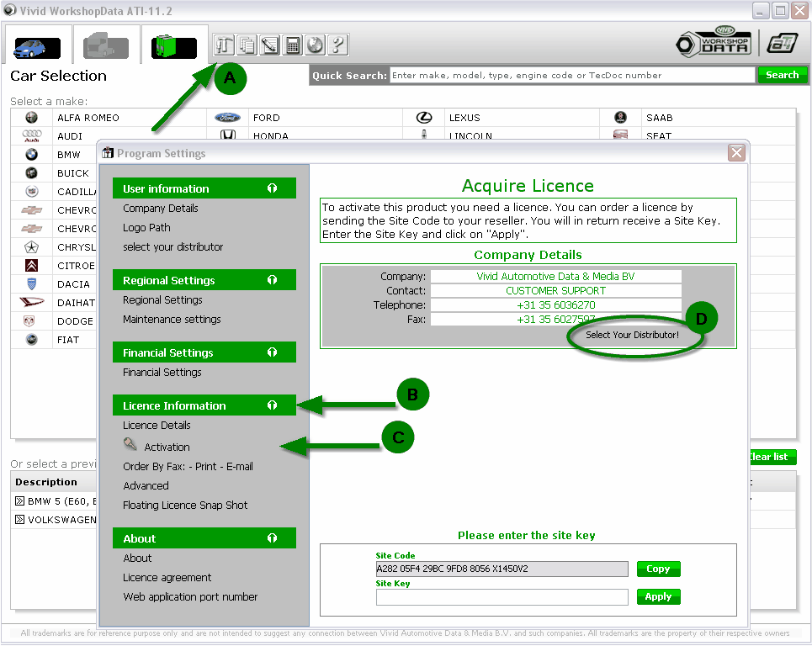Click 'Vivid Automotive Data & Media BV' value
This screenshot has width=812, height=646.
555,277
